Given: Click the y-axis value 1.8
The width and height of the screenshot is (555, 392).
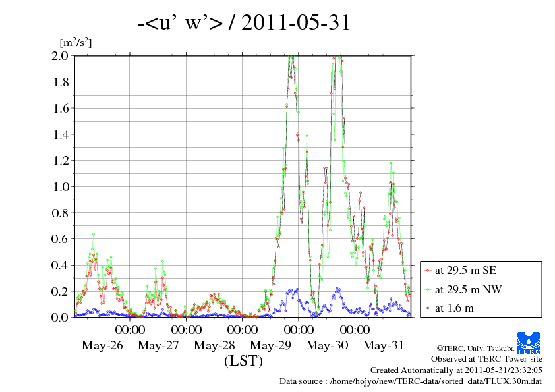Looking at the screenshot, I should point(61,82).
